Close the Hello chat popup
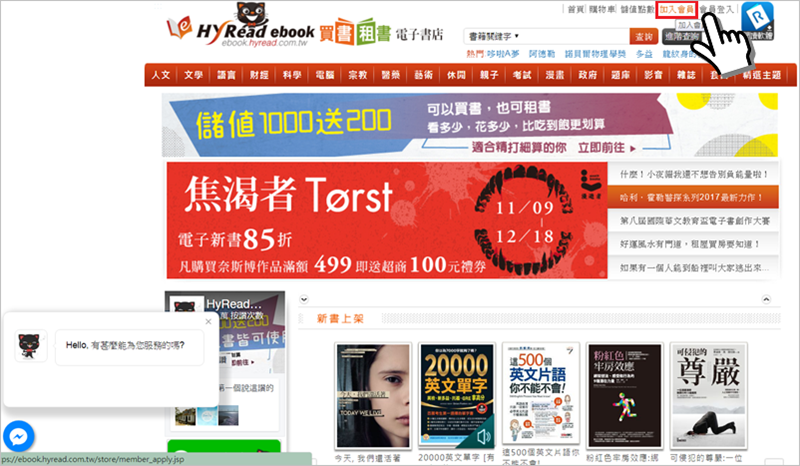 (208, 322)
